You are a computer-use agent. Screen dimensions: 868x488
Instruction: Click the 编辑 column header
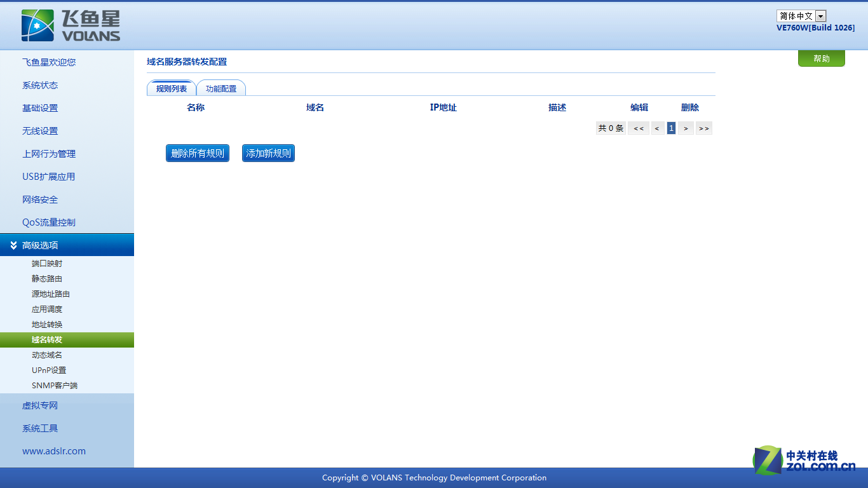pyautogui.click(x=639, y=107)
